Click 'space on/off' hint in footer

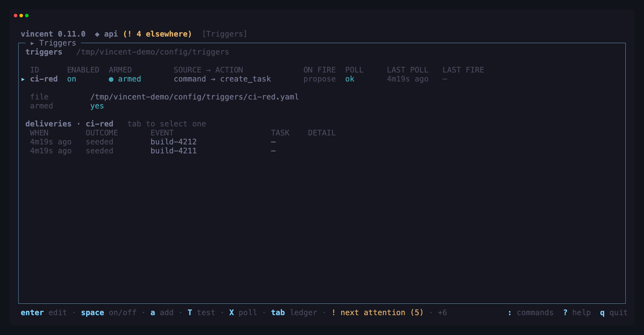click(109, 312)
